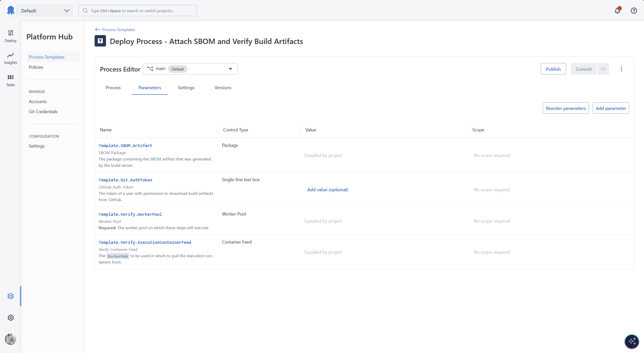Screen dimensions: 644x353
Task: Click inside the project search field
Action: [137, 10]
